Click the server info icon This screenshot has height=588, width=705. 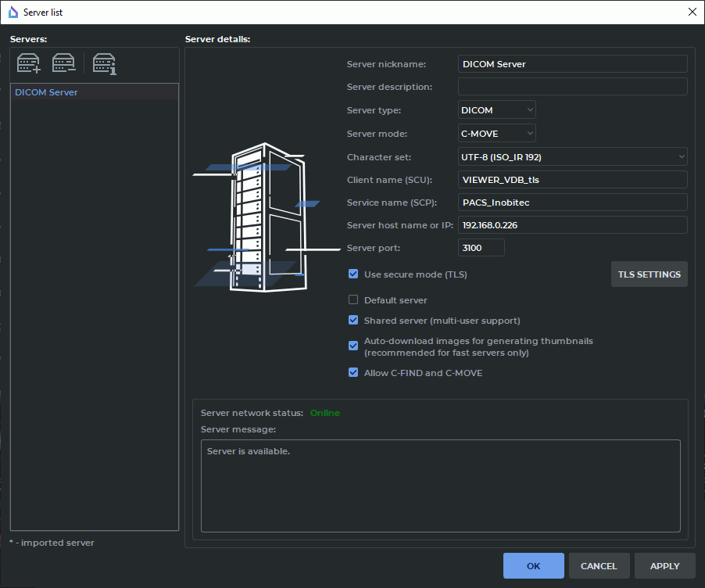pyautogui.click(x=104, y=63)
